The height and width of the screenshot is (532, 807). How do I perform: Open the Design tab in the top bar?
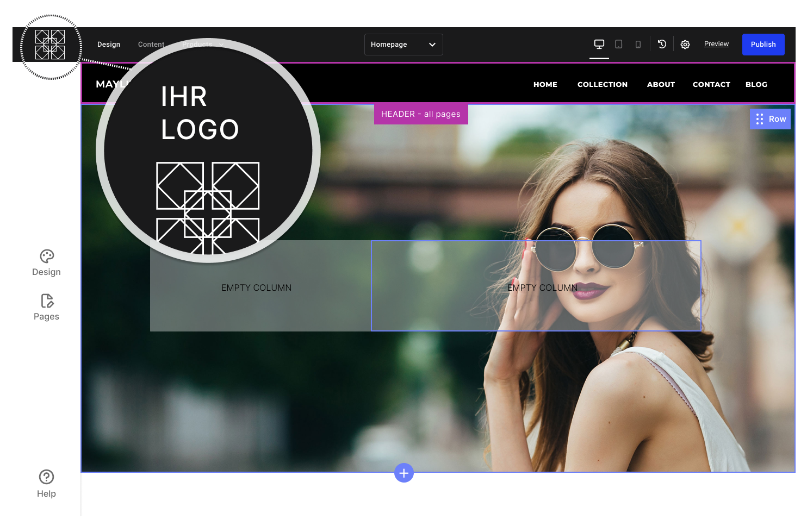click(109, 45)
